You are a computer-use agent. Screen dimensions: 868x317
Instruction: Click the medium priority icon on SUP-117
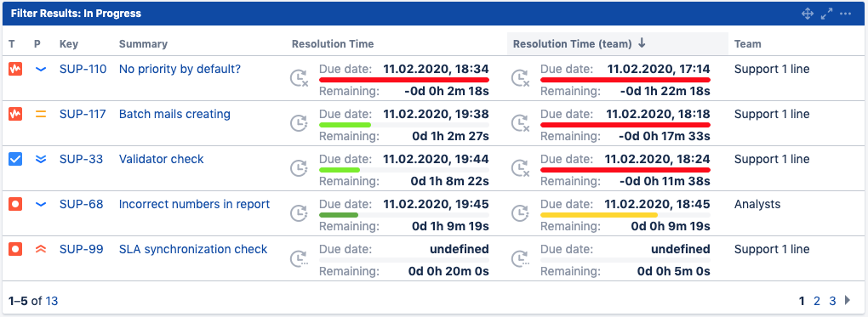[40, 115]
